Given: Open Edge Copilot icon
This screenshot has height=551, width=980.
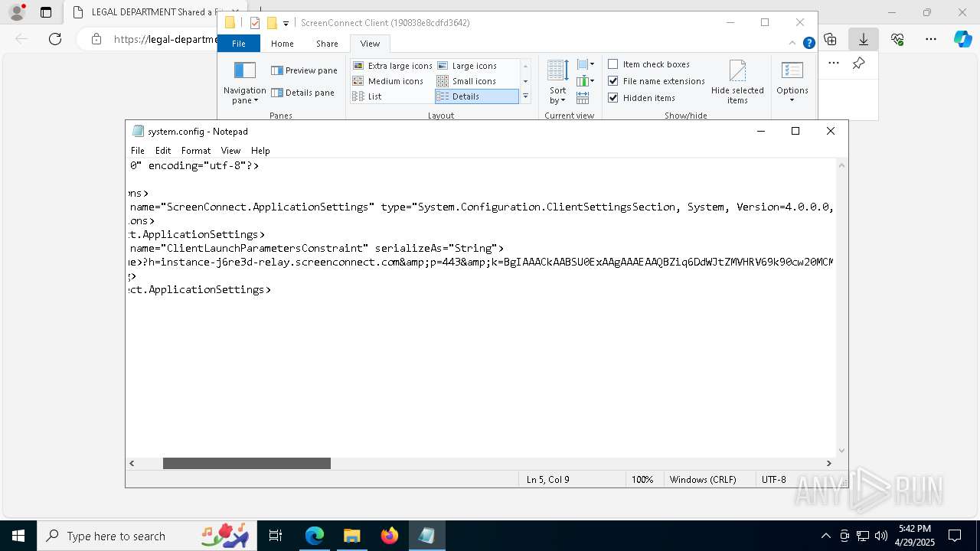Looking at the screenshot, I should click(962, 39).
